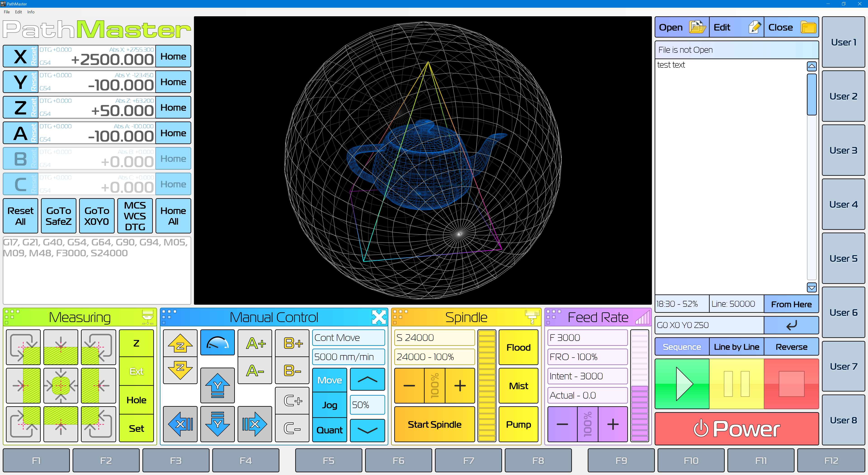The width and height of the screenshot is (868, 475).
Task: Open the Info menu
Action: pyautogui.click(x=31, y=12)
